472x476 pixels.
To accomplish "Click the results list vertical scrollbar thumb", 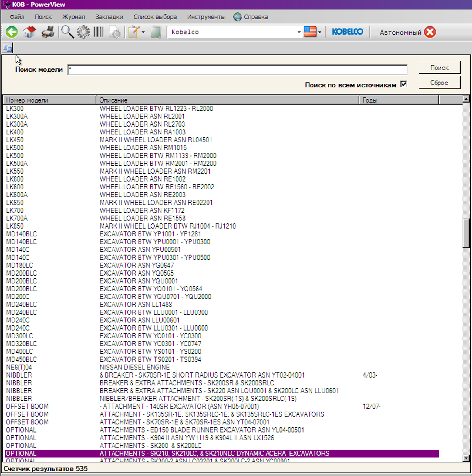I will [x=466, y=233].
